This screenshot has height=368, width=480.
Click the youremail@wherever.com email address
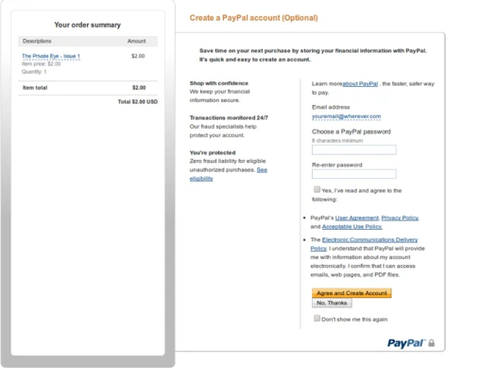click(x=346, y=116)
